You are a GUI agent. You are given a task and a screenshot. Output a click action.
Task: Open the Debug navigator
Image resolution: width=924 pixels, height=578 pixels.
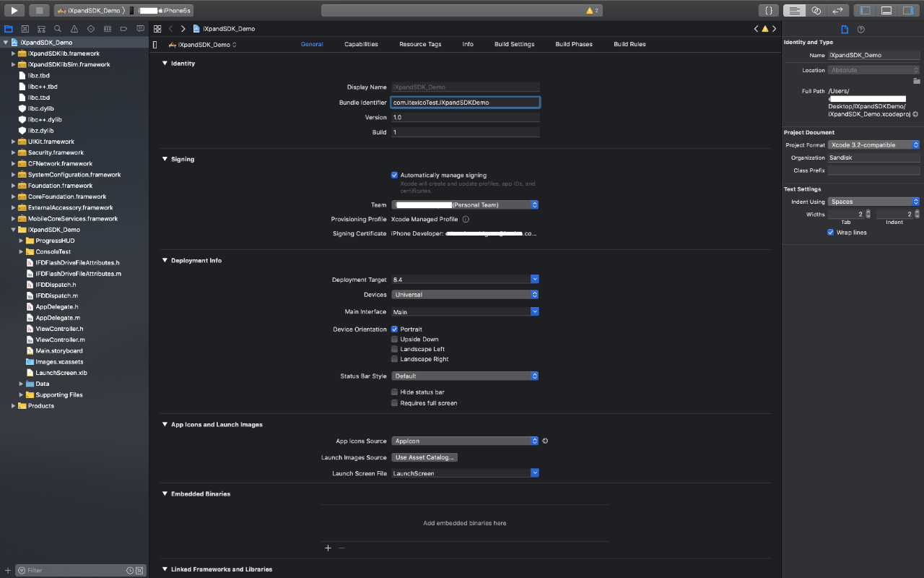107,29
